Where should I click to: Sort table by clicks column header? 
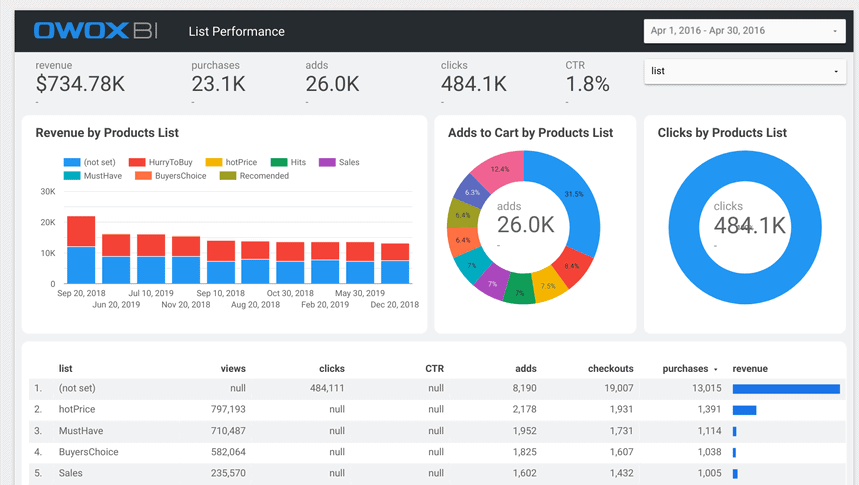[x=332, y=369]
